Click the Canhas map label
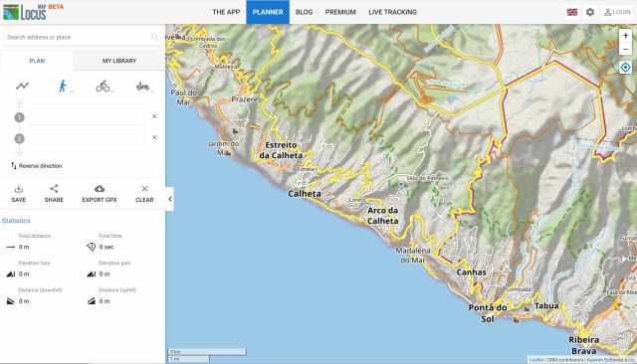 (471, 273)
